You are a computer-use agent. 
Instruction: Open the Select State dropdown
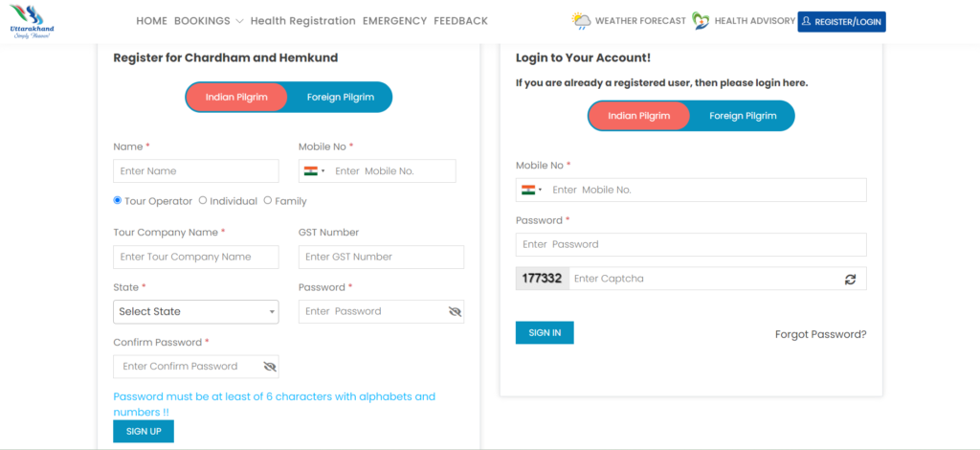[x=196, y=312]
